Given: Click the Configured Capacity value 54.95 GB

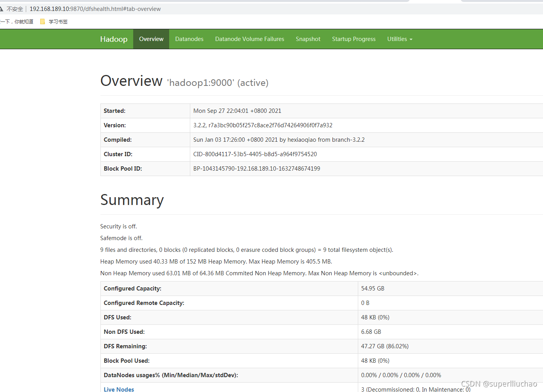Looking at the screenshot, I should click(x=373, y=289).
